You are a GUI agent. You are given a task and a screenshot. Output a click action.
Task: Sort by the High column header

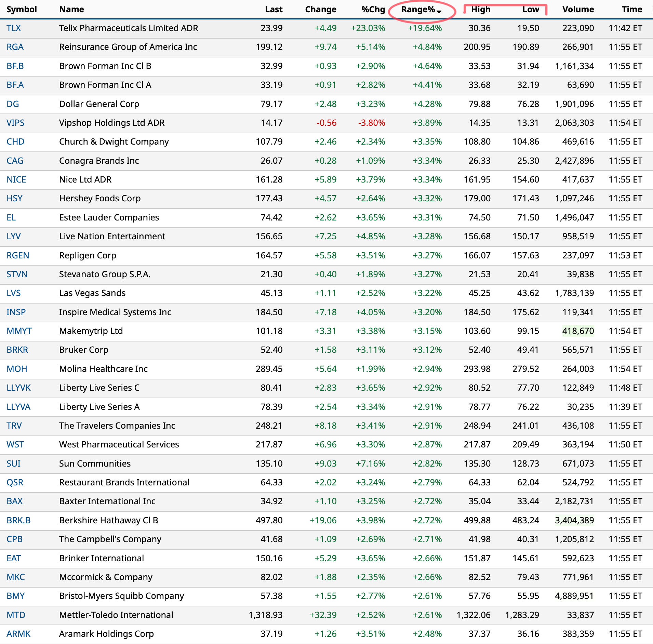(x=480, y=9)
